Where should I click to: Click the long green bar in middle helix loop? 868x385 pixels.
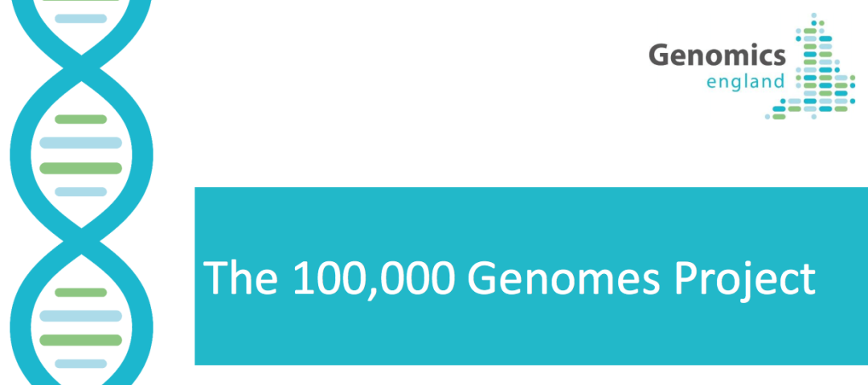(81, 168)
